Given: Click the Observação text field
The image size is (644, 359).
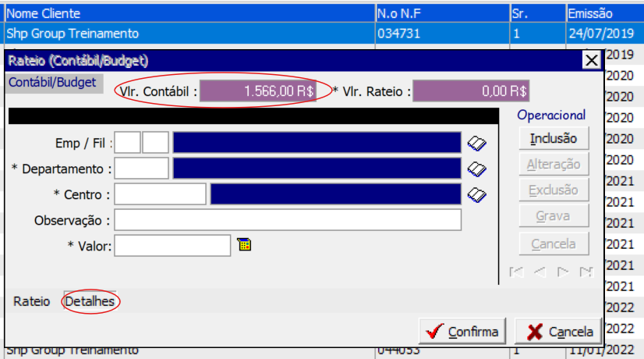Looking at the screenshot, I should coord(288,220).
